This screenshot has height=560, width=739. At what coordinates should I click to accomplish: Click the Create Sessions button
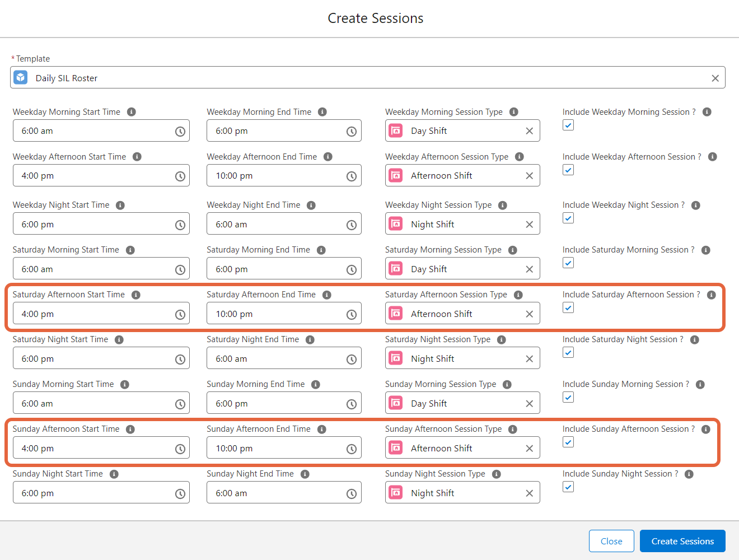click(682, 541)
